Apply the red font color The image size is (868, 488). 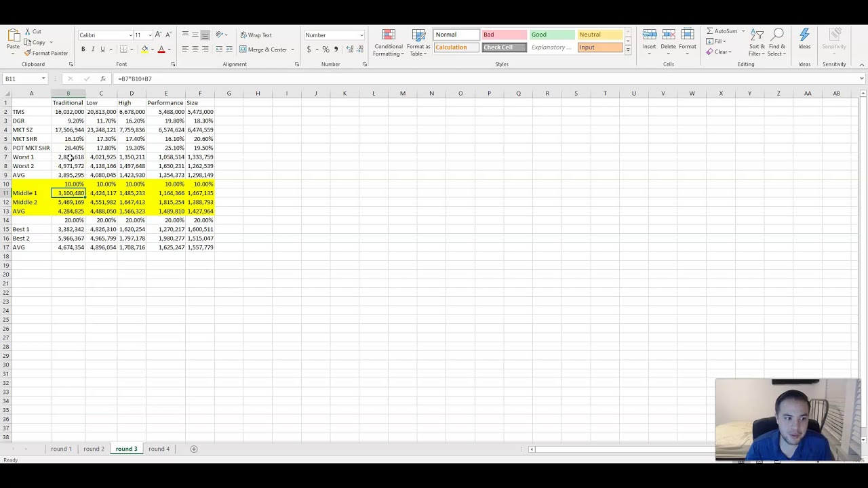(161, 49)
